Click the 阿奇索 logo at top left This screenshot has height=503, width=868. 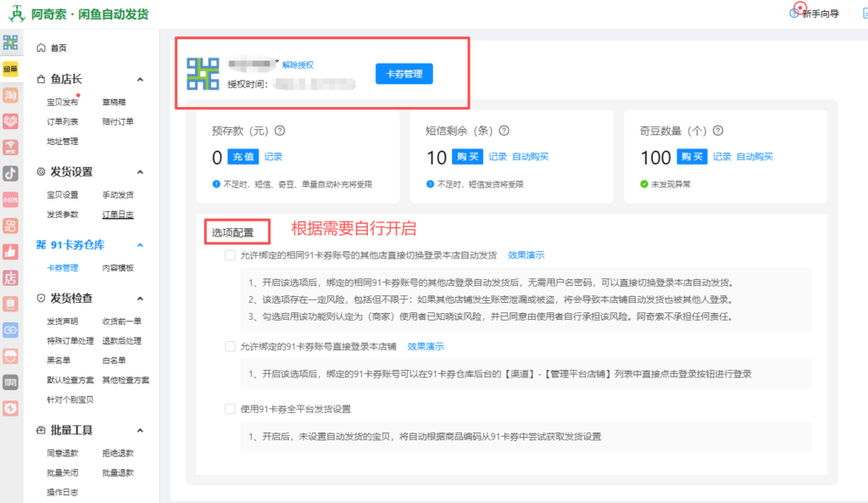17,14
